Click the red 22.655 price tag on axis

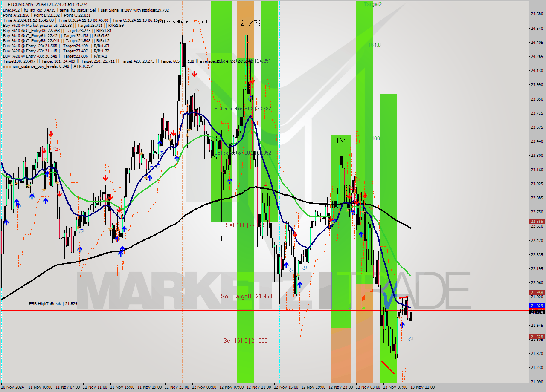537,221
